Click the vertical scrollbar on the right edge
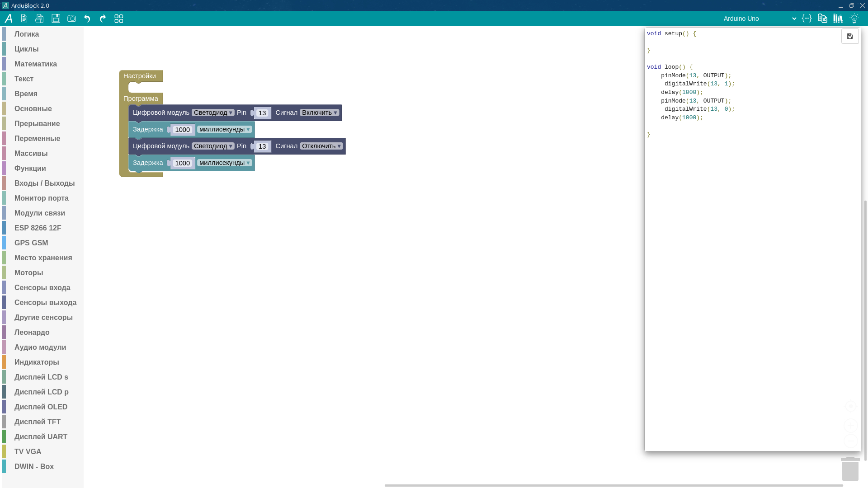868x488 pixels. [x=866, y=330]
